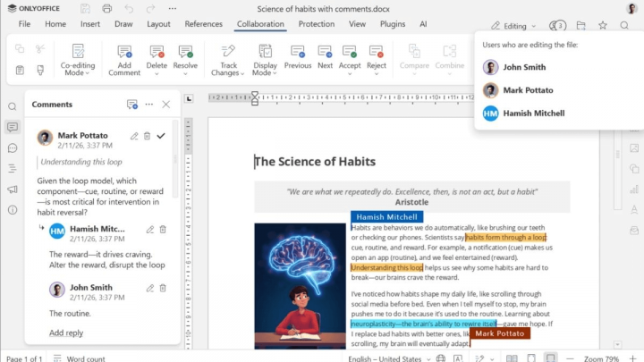Click Add Comment in the ribbon

click(x=124, y=61)
